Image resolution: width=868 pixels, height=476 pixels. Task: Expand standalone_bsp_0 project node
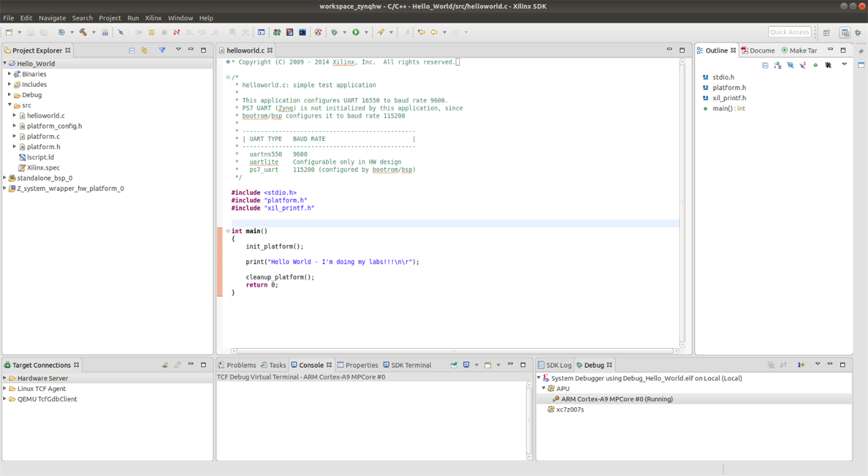[5, 178]
